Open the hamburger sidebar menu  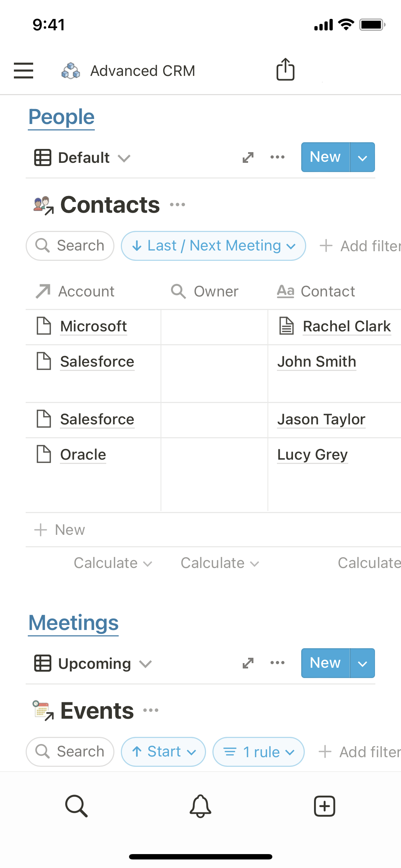pos(24,71)
